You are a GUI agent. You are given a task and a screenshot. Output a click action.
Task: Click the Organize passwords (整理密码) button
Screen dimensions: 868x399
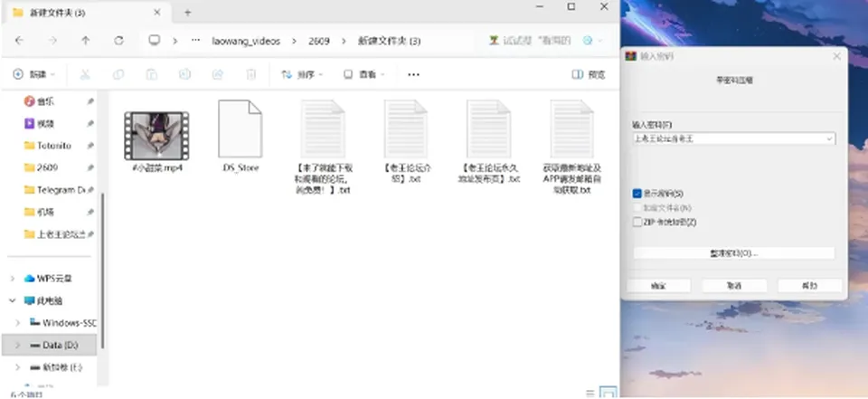[x=733, y=253]
